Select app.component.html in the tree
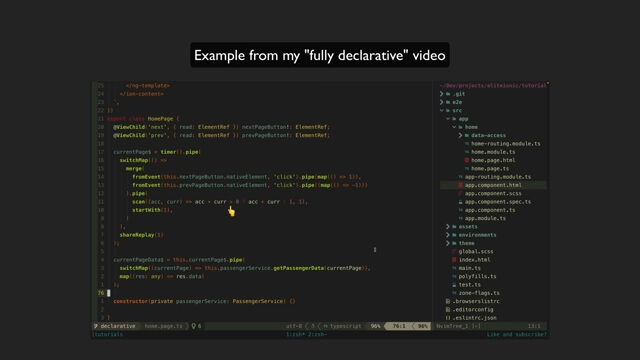Viewport: 640px width, 360px height. [x=493, y=185]
